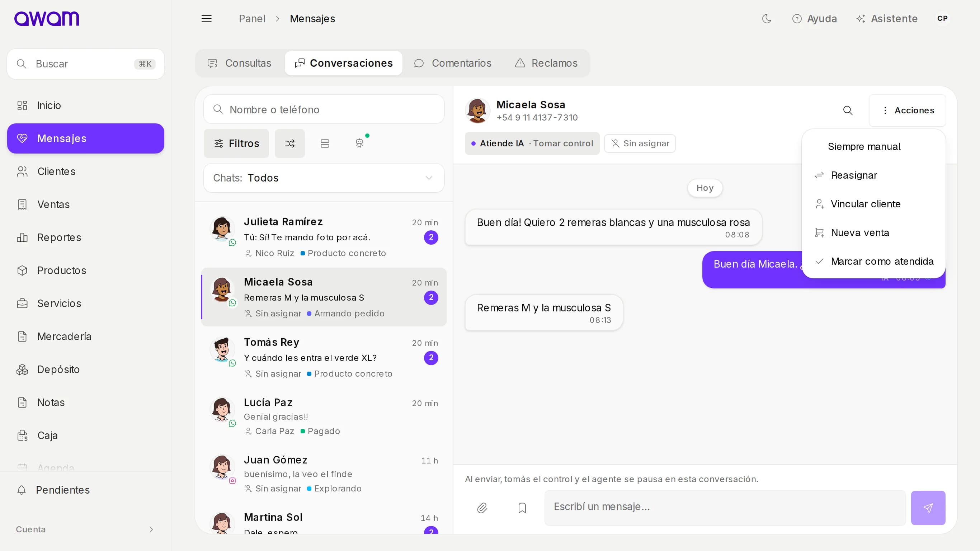Open the Asistente panel
This screenshot has width=980, height=551.
887,19
